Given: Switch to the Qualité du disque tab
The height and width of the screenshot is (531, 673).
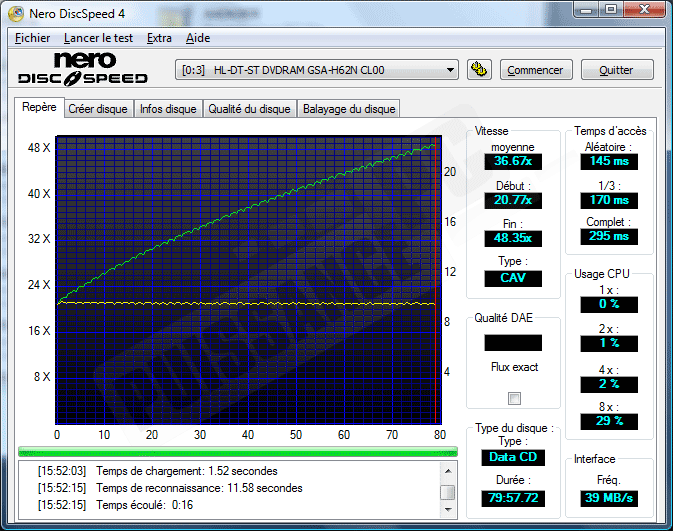Looking at the screenshot, I should pos(249,109).
